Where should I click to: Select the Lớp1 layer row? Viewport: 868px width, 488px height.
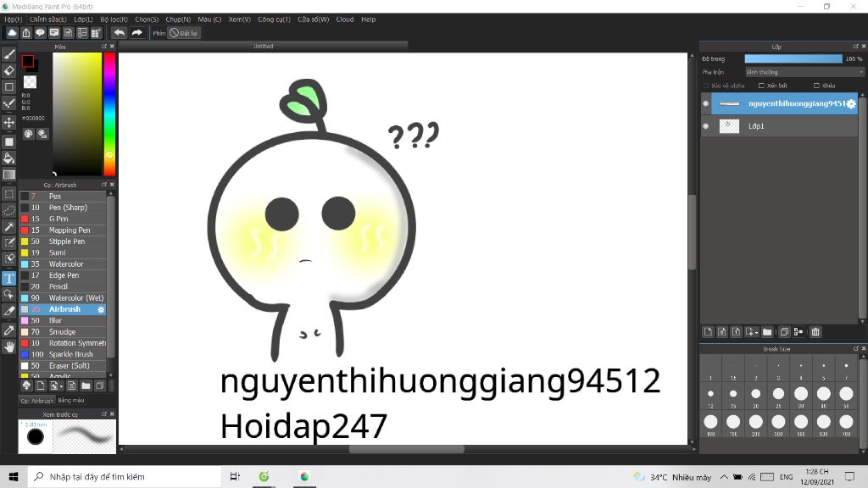[x=780, y=126]
